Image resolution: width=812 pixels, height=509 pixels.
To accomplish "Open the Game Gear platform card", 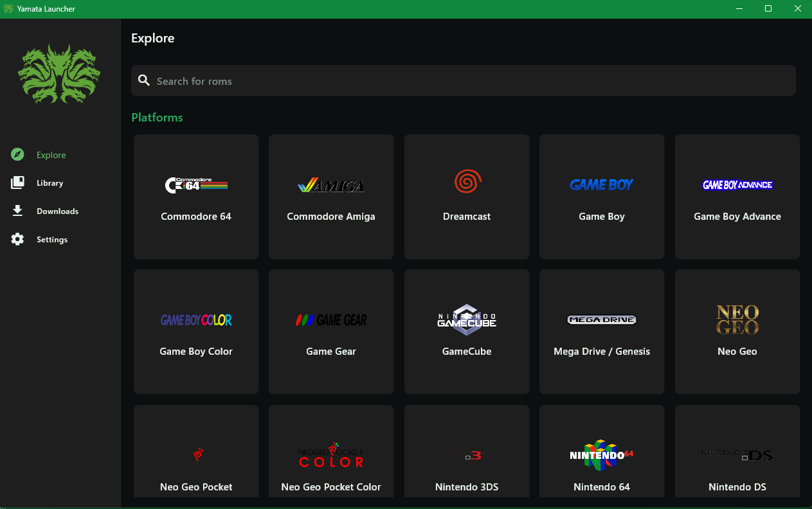I will click(x=331, y=332).
